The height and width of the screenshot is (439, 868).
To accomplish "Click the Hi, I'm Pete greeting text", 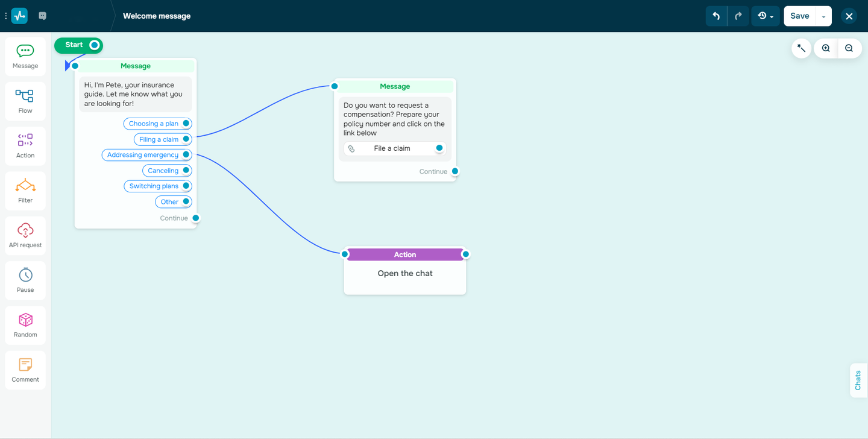I will pyautogui.click(x=136, y=94).
